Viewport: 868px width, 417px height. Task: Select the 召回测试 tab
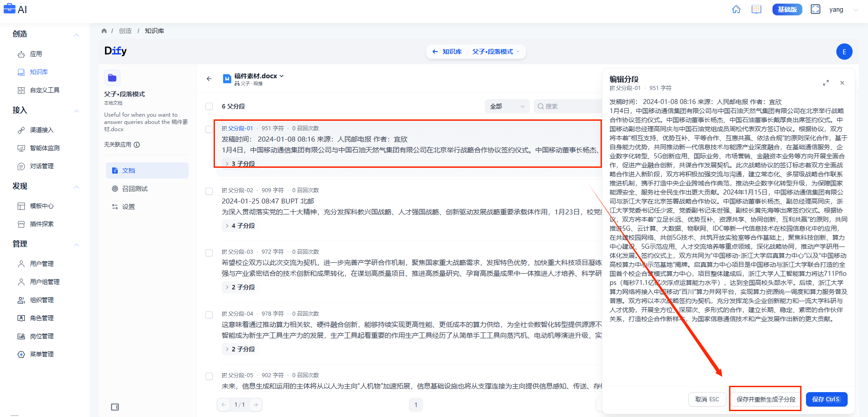coord(147,189)
